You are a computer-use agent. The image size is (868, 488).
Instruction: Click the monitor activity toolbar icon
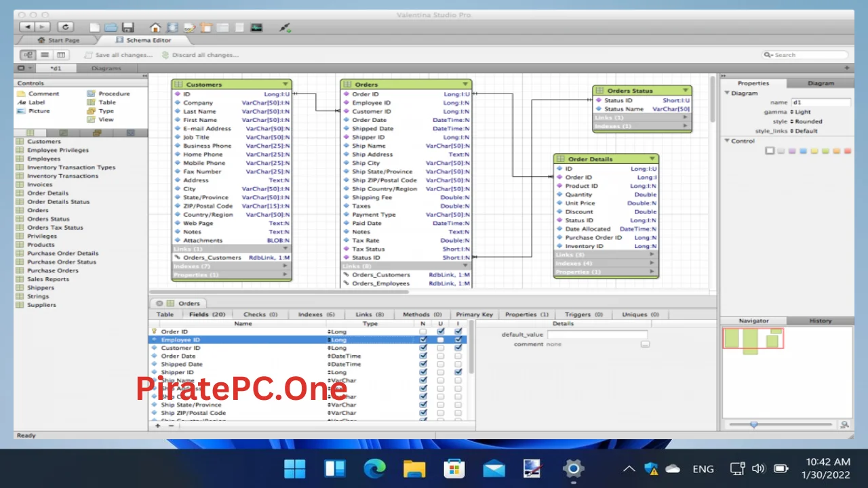256,28
